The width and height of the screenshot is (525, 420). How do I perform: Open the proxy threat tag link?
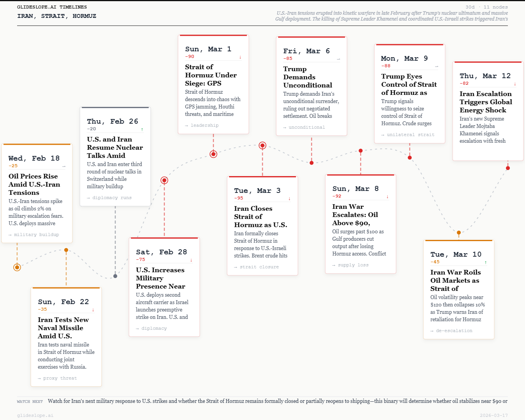pos(57,378)
